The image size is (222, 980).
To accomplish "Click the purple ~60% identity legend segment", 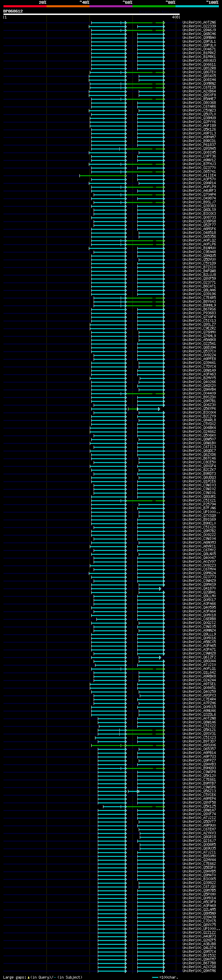I will click(111, 6).
